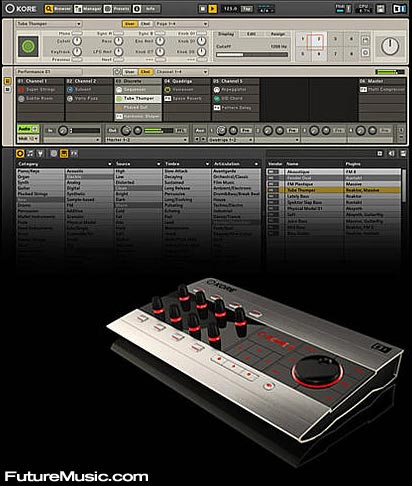Open the Channel 1-4 dropdown
The width and height of the screenshot is (412, 486).
coord(181,72)
